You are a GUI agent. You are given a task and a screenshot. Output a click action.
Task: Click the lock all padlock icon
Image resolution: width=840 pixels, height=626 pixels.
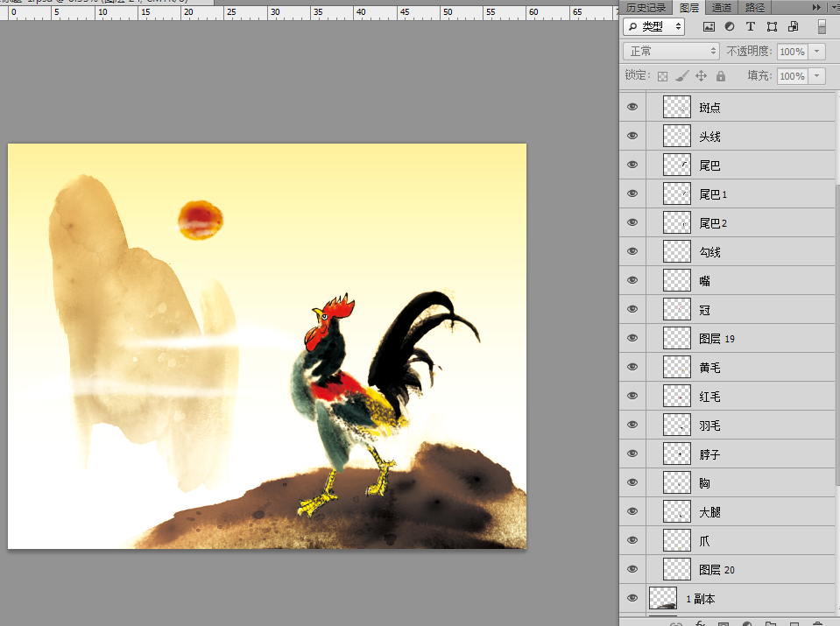click(721, 76)
